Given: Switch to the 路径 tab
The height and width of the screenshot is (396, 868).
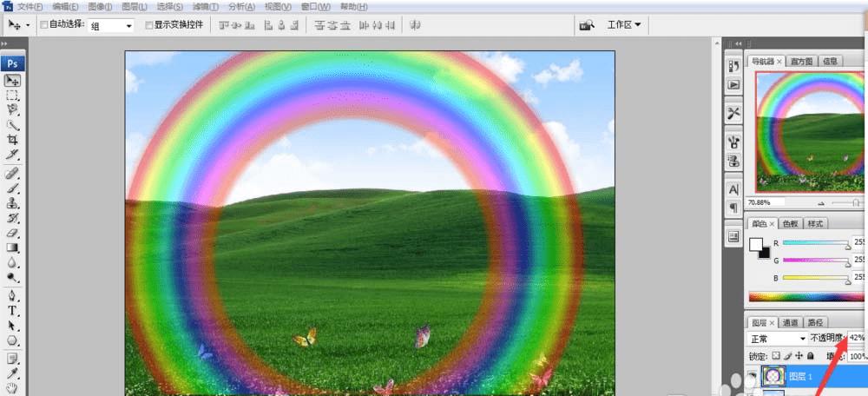Looking at the screenshot, I should (x=815, y=322).
